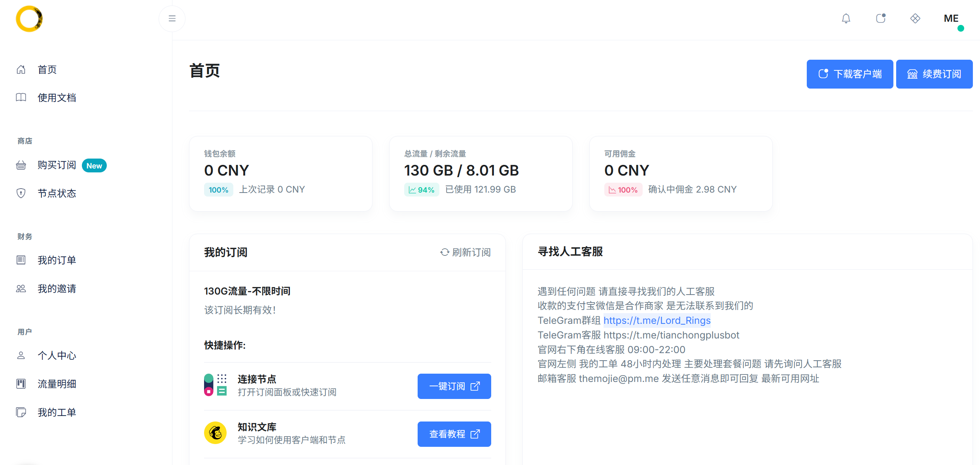
Task: Click the list icon beside 我的订单
Action: click(21, 260)
